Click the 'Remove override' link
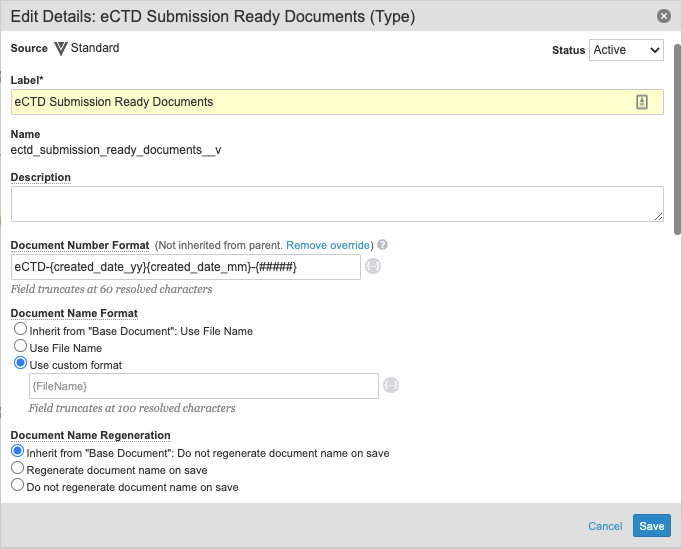 point(328,245)
